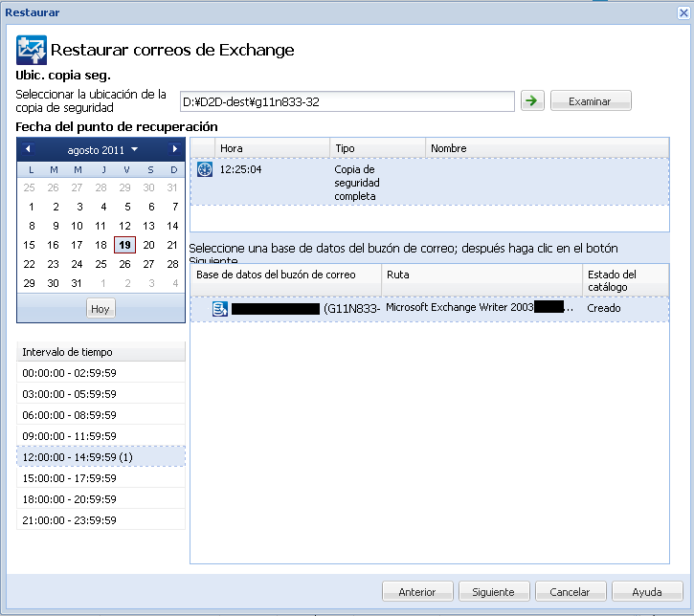This screenshot has width=694, height=616.
Task: Go to next month in calendar
Action: (174, 149)
